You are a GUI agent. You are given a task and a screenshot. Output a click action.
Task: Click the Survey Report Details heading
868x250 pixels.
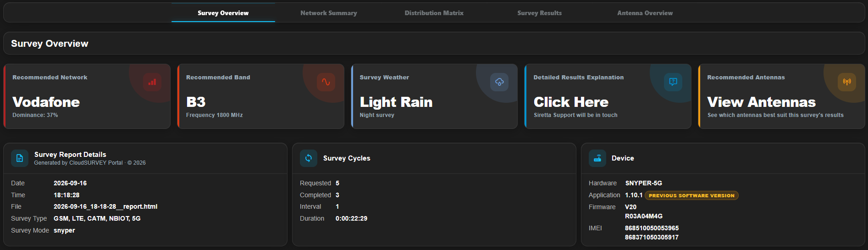[70, 155]
